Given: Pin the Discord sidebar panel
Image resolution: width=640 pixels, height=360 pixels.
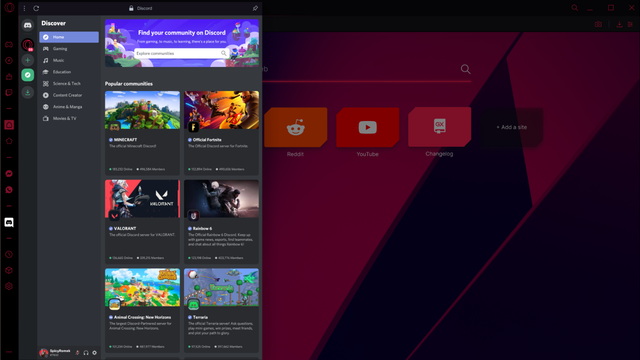Looking at the screenshot, I should point(255,8).
